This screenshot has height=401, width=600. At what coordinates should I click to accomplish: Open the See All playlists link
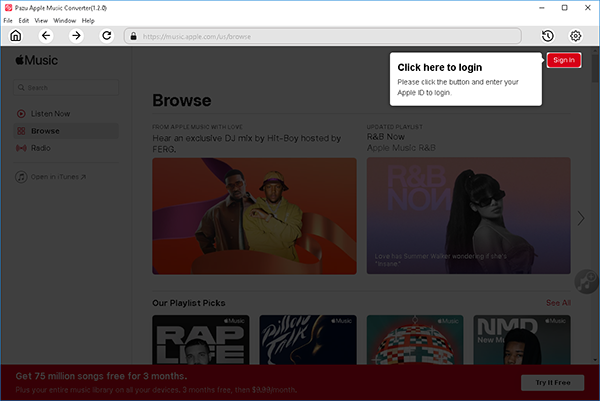558,302
